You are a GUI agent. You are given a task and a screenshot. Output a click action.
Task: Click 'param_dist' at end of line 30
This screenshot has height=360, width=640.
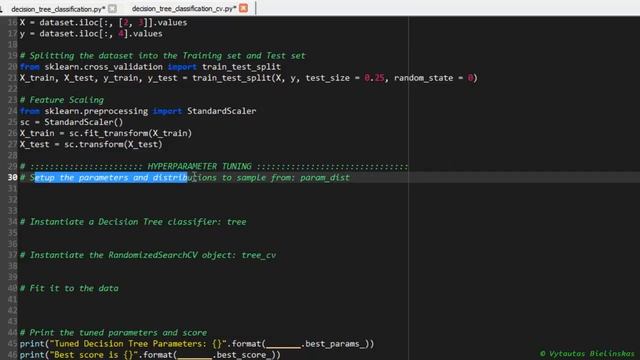325,178
